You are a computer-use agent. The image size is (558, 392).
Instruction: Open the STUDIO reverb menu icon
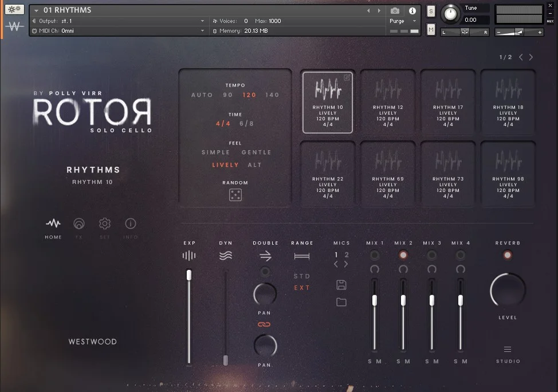[508, 349]
